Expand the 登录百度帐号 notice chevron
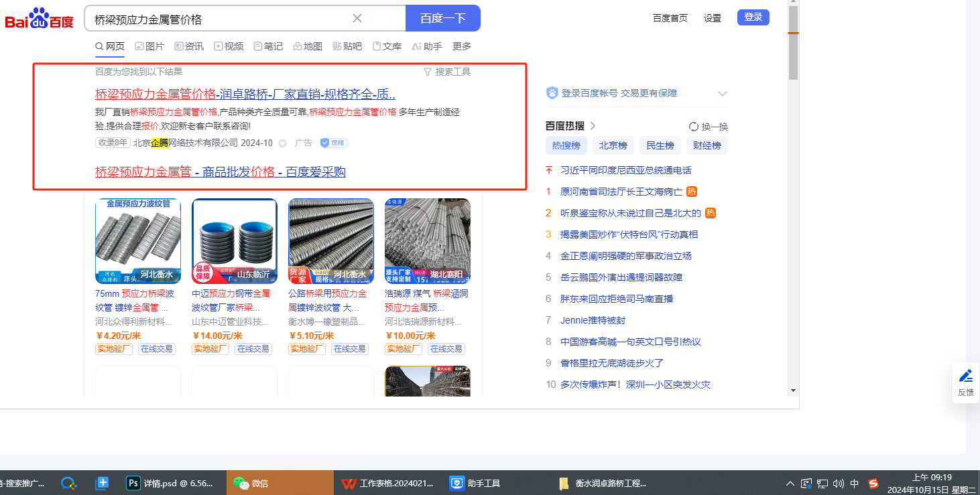The width and height of the screenshot is (980, 495). (x=722, y=94)
